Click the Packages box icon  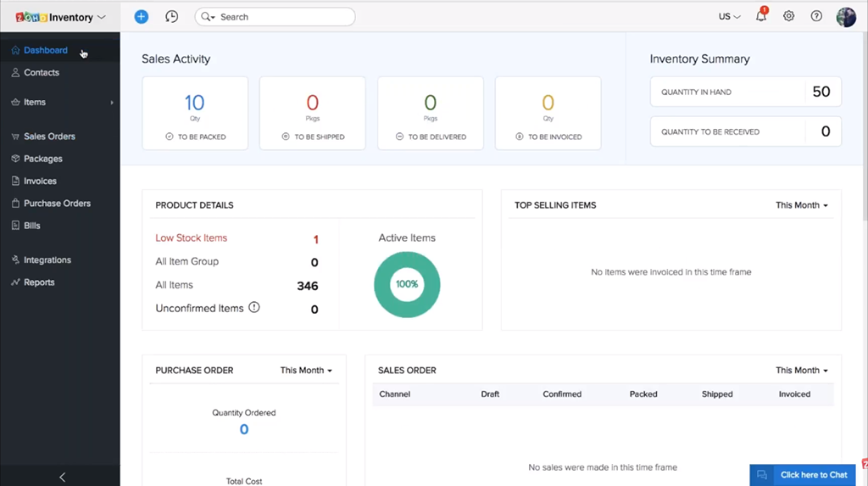point(15,159)
